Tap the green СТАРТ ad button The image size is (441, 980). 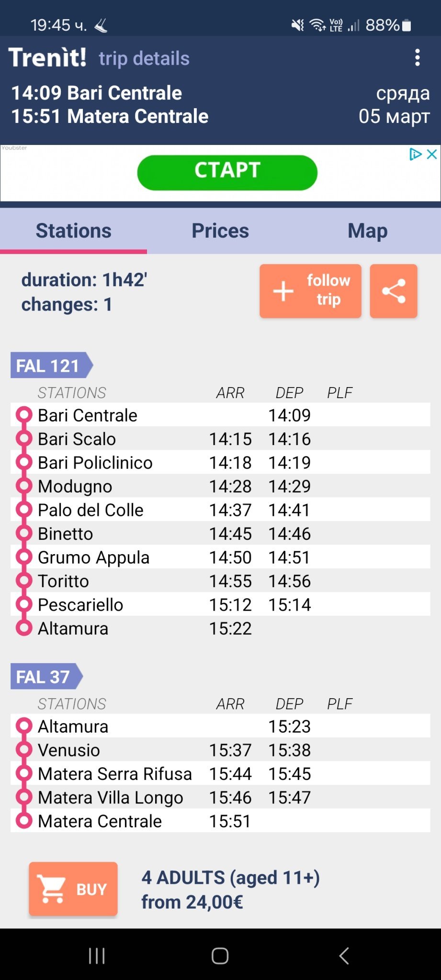click(x=227, y=172)
